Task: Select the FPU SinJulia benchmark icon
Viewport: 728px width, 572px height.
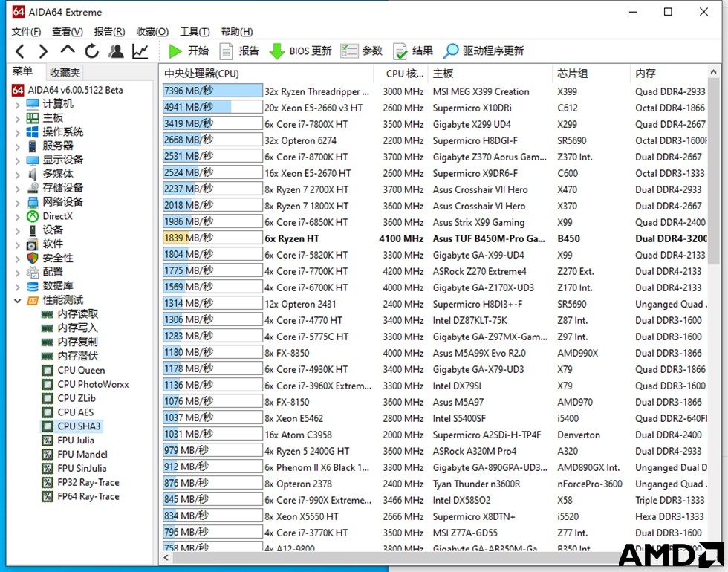Action: [x=47, y=468]
